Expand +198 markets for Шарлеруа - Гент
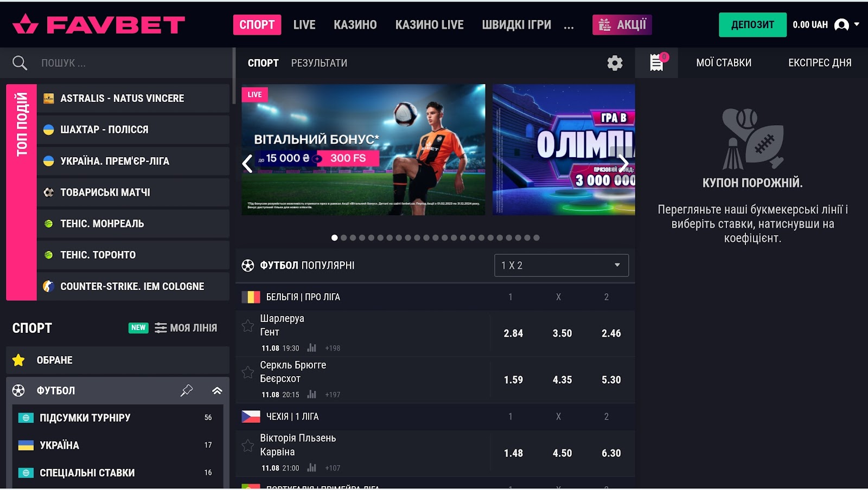The height and width of the screenshot is (490, 868). point(333,348)
